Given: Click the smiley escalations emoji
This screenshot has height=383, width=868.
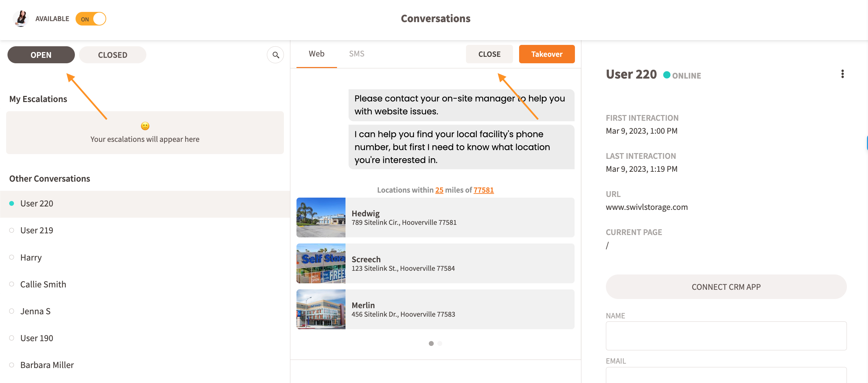Looking at the screenshot, I should coord(145,126).
